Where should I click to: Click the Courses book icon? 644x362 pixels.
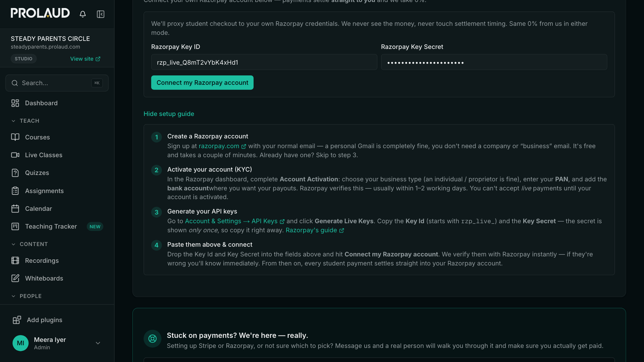(x=15, y=137)
